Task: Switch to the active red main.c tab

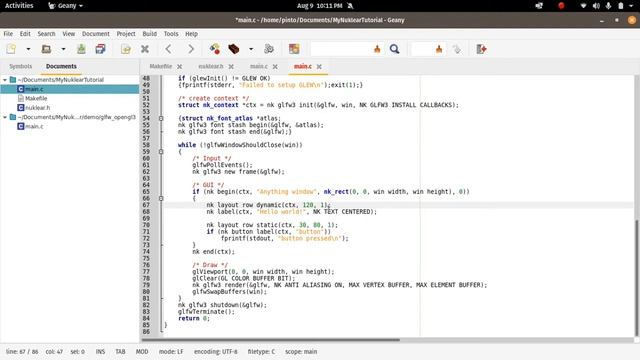Action: (302, 66)
